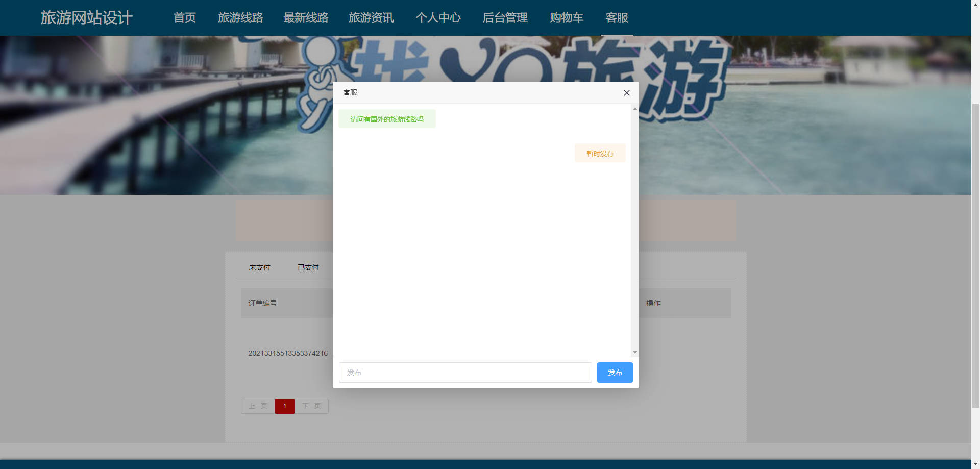This screenshot has height=469, width=980.
Task: Select page 1 in pagination
Action: coord(285,406)
